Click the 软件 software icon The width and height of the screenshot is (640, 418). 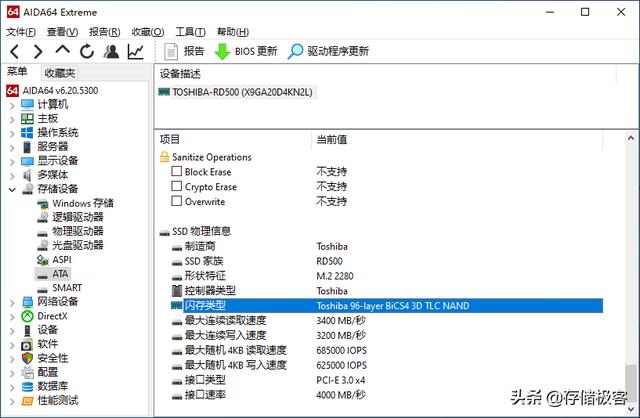(x=27, y=345)
